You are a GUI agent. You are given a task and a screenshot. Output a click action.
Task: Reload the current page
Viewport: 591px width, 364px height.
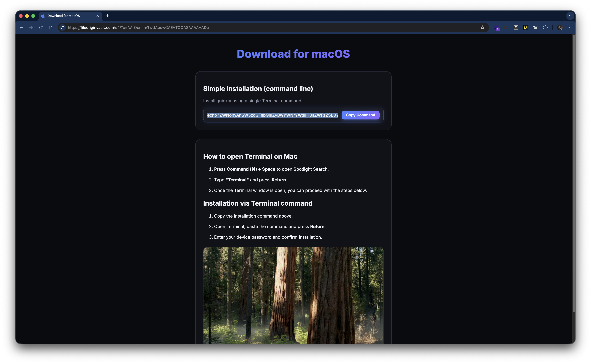pyautogui.click(x=41, y=27)
